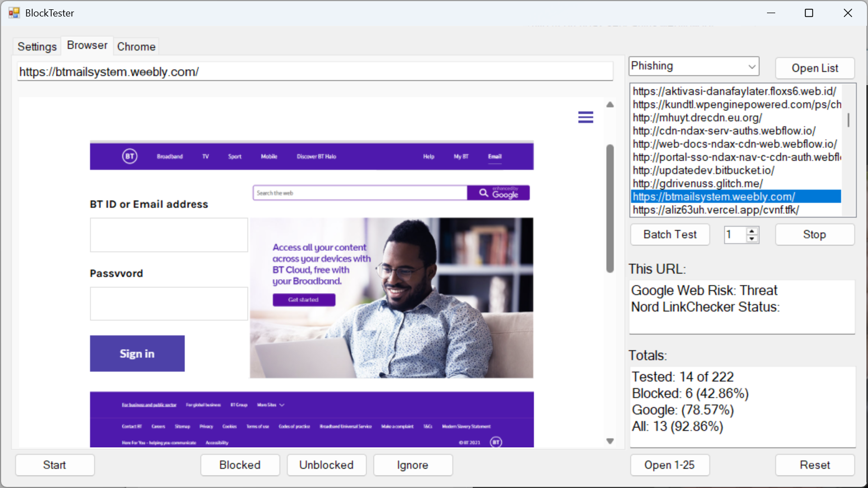Mark the URL as Blocked
The image size is (868, 488).
pos(240,465)
